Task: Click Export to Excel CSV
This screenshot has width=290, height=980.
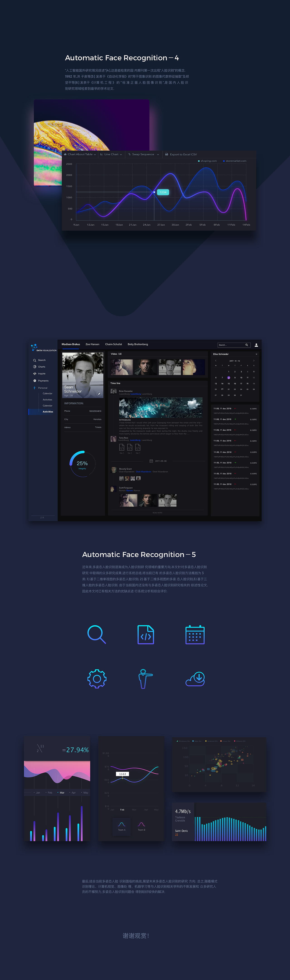Action: pos(181,154)
